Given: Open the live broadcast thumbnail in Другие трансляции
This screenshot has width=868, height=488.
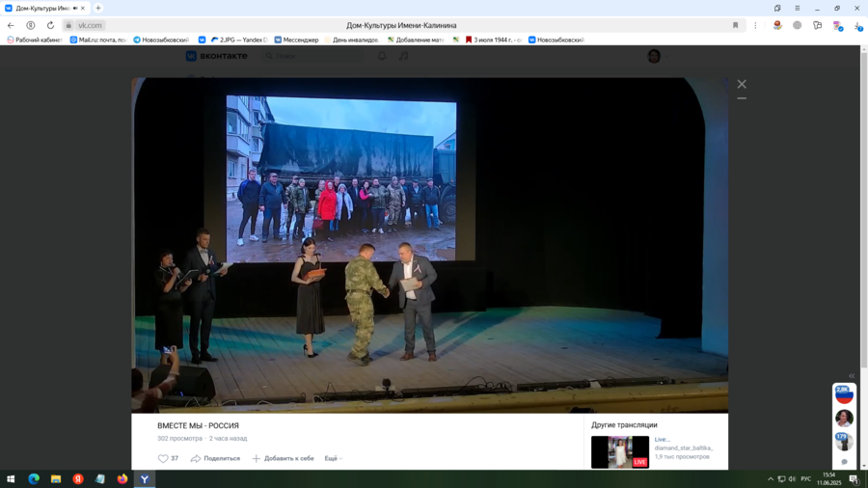Looking at the screenshot, I should 619,451.
